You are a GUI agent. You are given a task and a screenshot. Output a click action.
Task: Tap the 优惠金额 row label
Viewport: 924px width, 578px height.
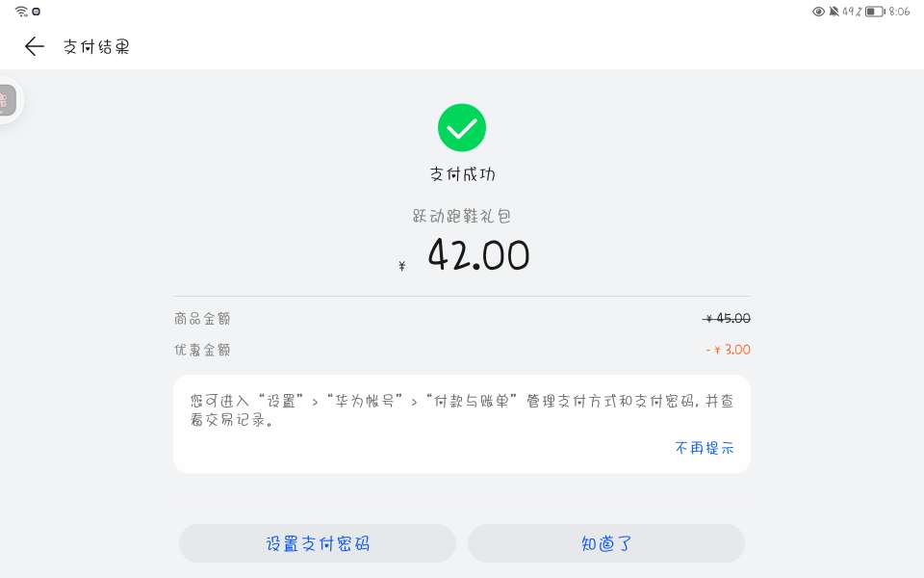[203, 350]
